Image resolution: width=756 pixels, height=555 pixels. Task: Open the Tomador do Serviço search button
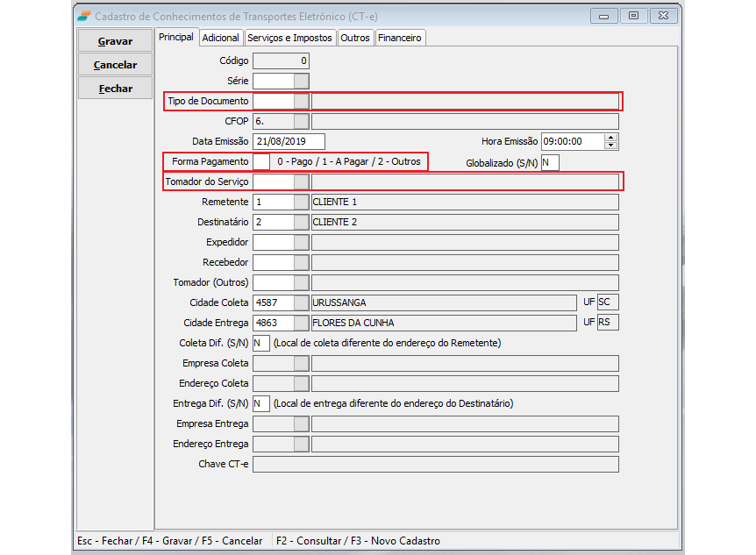[x=301, y=181]
